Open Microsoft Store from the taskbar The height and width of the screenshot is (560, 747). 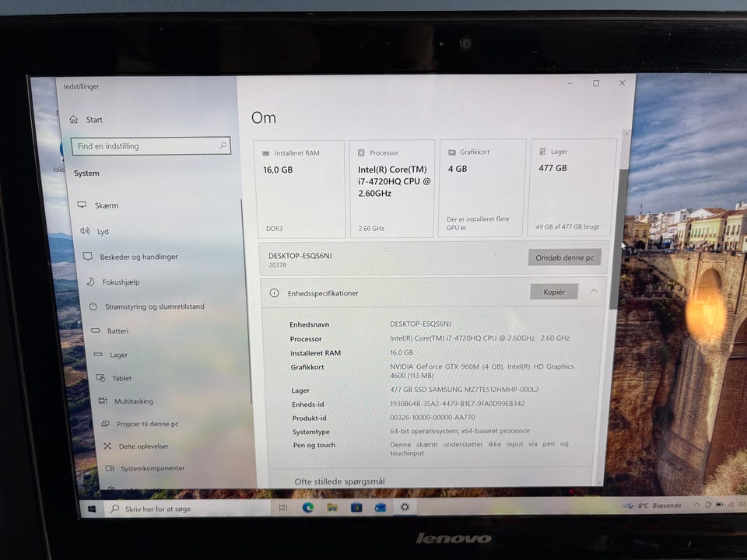pos(356,508)
